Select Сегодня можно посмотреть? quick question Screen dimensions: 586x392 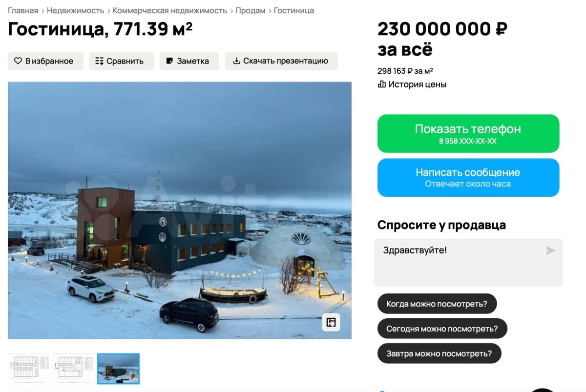pos(442,329)
